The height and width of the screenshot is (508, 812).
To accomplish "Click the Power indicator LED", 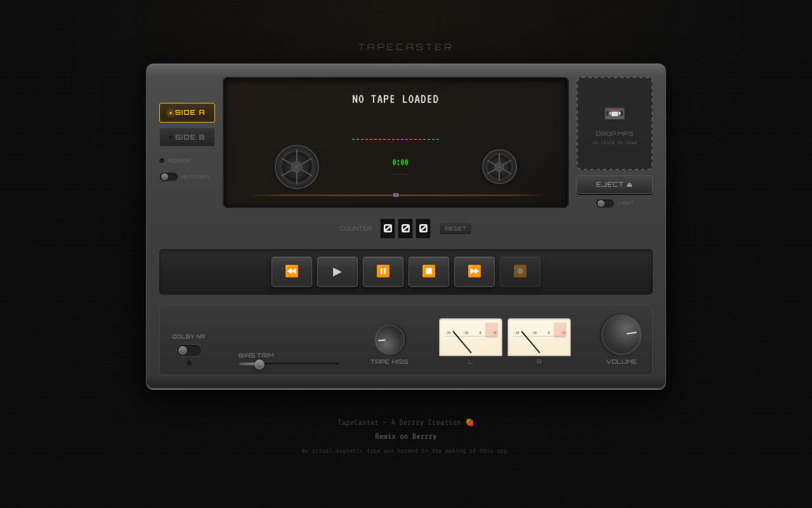I will (x=162, y=161).
